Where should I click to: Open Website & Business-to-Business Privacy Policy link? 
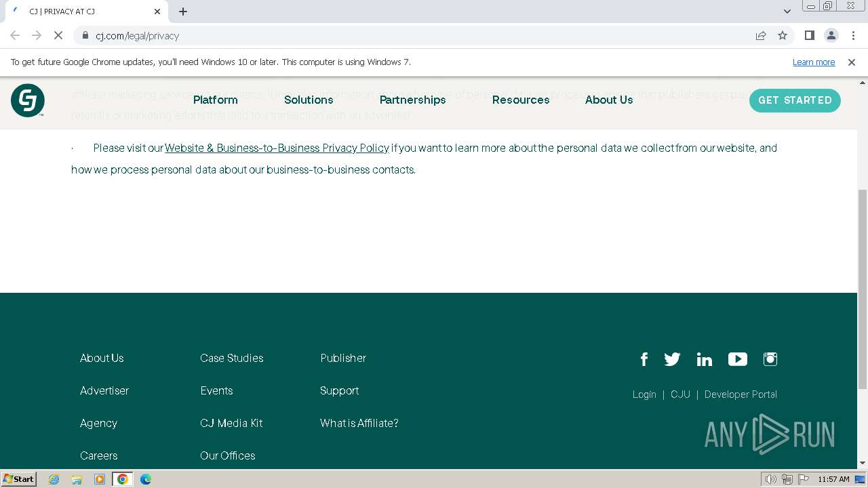(277, 148)
